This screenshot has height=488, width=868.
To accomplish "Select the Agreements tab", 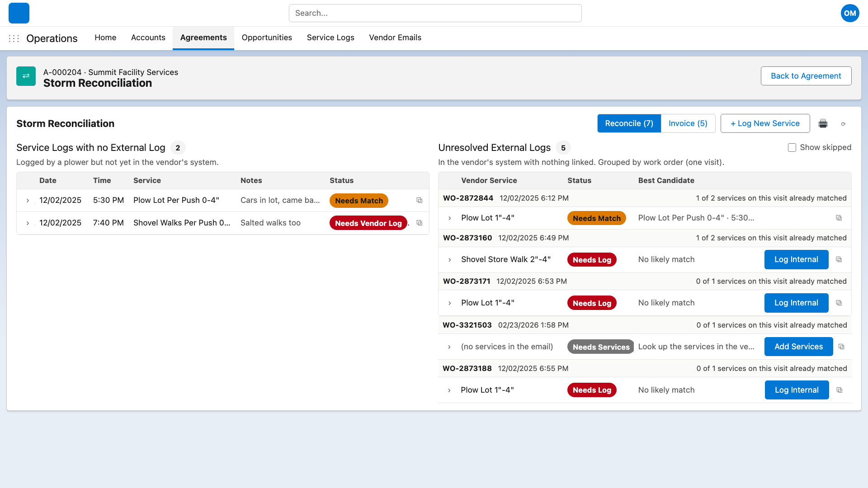I will click(x=203, y=38).
